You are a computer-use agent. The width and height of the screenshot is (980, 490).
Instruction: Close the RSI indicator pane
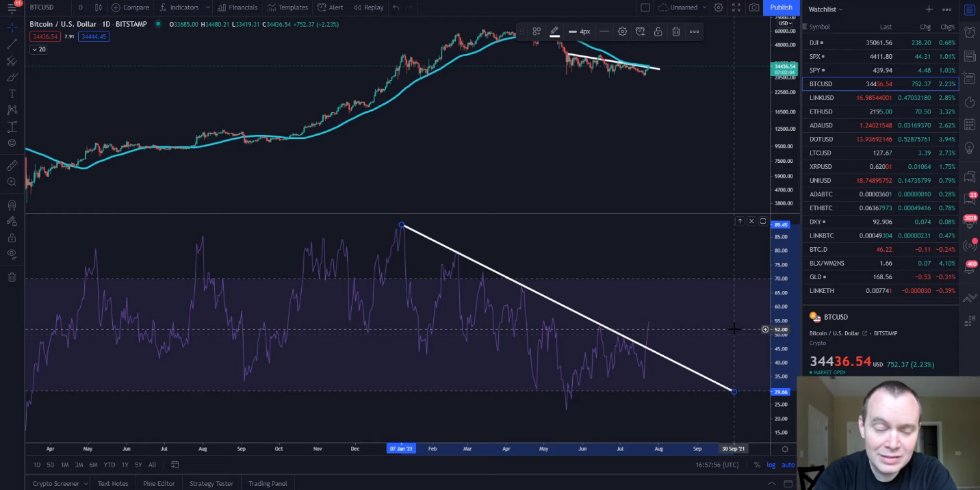(751, 221)
